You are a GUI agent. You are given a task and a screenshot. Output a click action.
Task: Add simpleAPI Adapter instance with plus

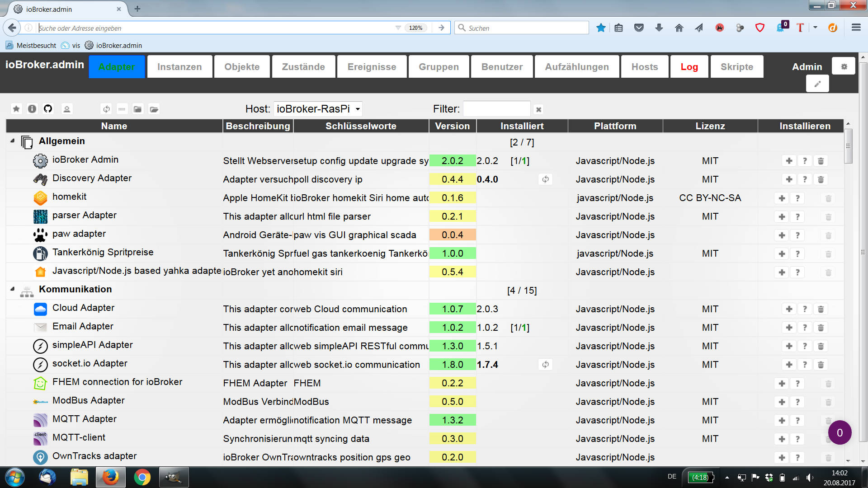(x=789, y=346)
